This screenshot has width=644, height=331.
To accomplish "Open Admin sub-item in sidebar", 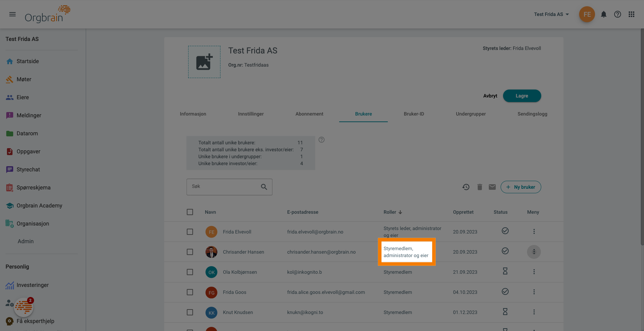I will 26,241.
